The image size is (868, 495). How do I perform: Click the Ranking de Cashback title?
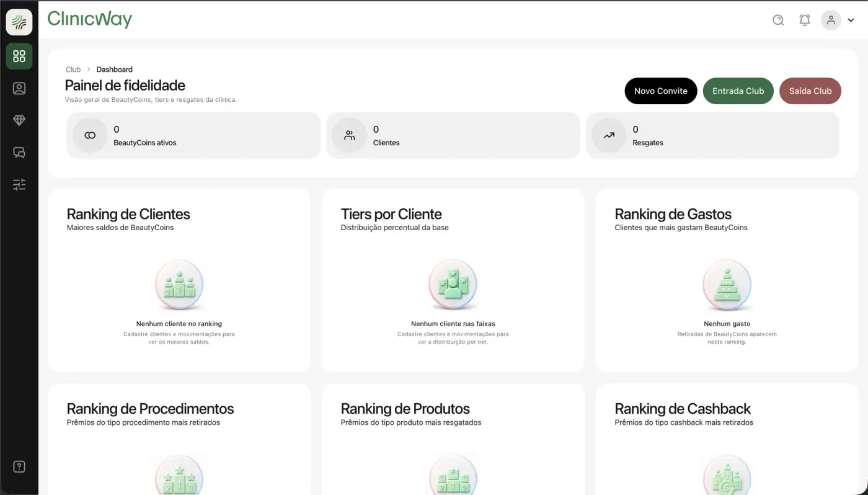[x=683, y=409]
